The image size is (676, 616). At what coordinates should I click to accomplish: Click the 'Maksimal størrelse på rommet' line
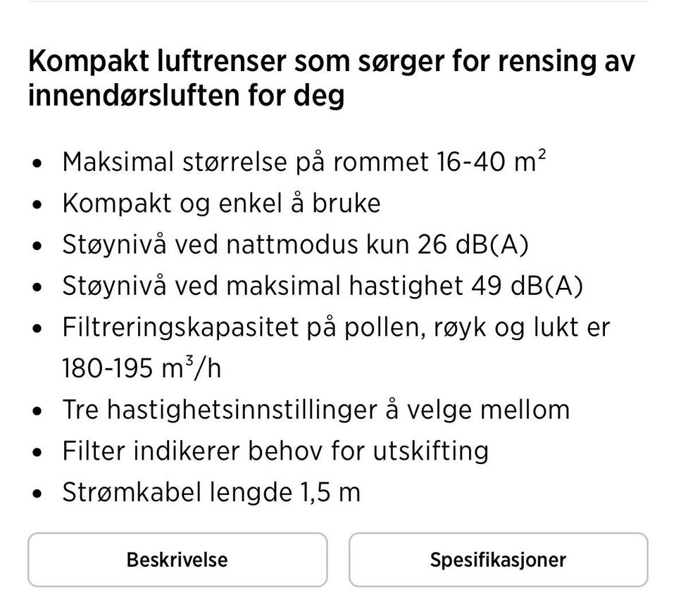pyautogui.click(x=246, y=162)
